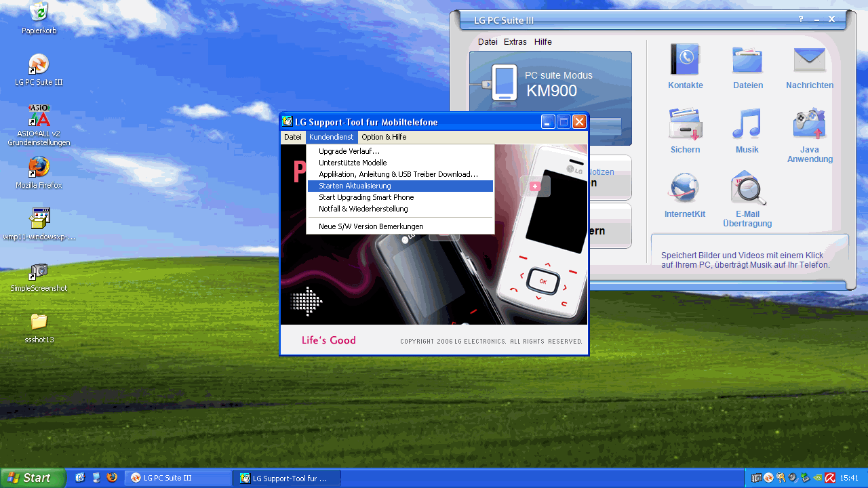Viewport: 868px width, 488px height.
Task: Click Avira red umbrella tray icon
Action: (x=829, y=478)
